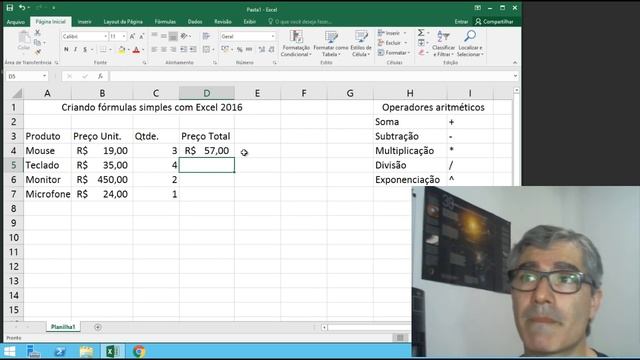Open Classificar e Filtrar menu

pos(443,43)
